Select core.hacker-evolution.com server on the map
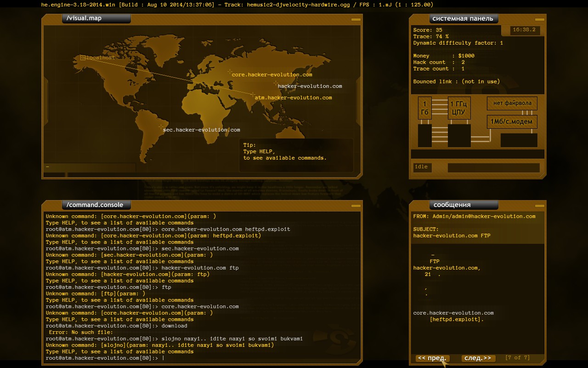Screen dimensions: 588x368 point(271,75)
